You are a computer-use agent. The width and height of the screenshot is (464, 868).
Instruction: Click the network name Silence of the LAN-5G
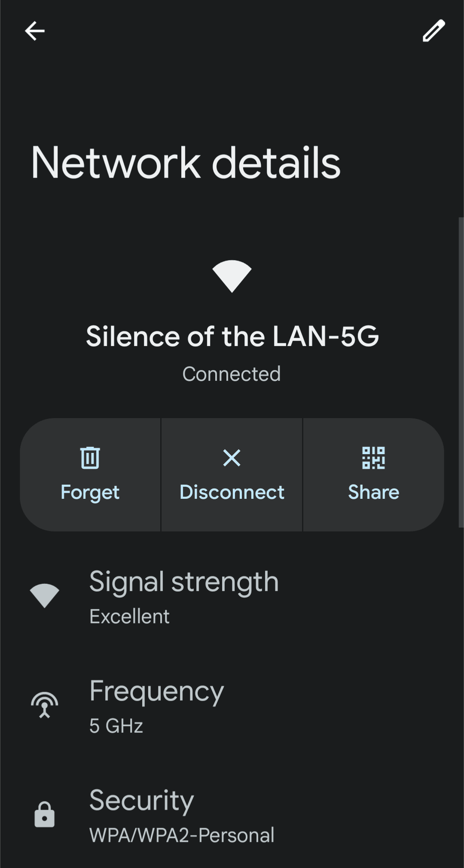click(232, 336)
